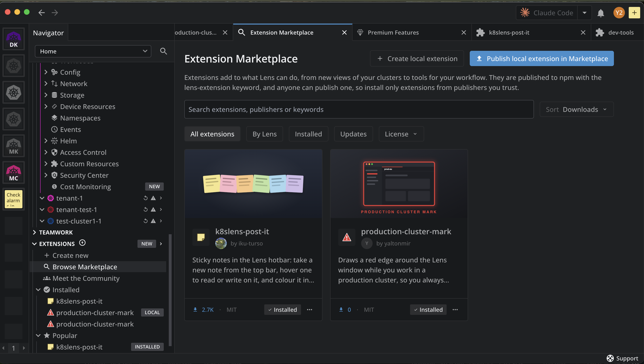644x364 pixels.
Task: Close the Extension Marketplace tab
Action: point(344,32)
